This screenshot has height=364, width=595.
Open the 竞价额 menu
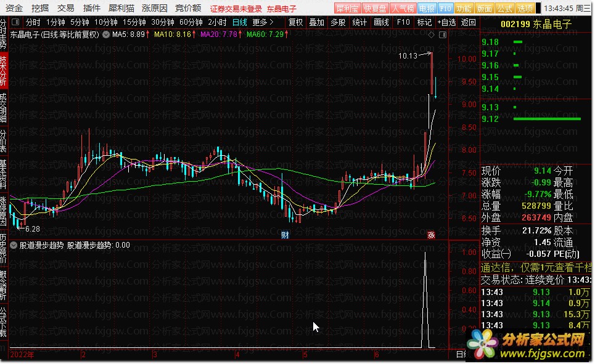point(188,8)
